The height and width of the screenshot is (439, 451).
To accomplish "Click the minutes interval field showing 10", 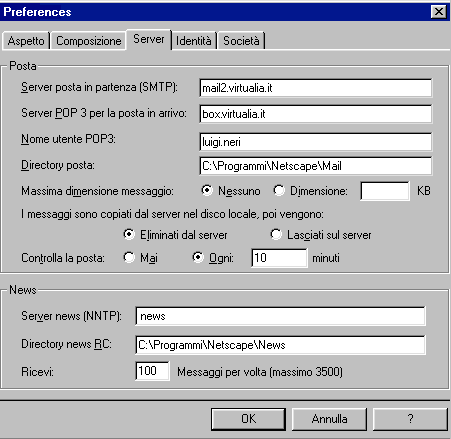I will pos(279,258).
